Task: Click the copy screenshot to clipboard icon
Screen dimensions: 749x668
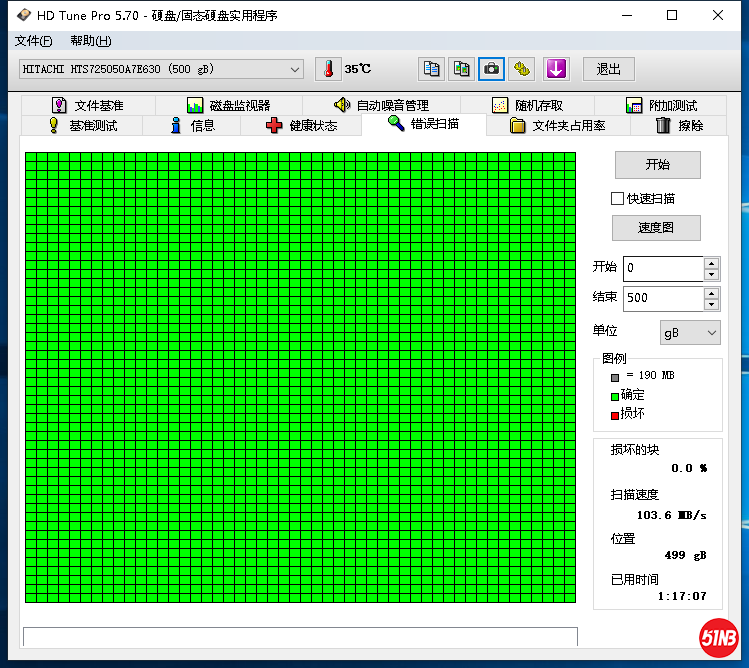Action: [461, 69]
